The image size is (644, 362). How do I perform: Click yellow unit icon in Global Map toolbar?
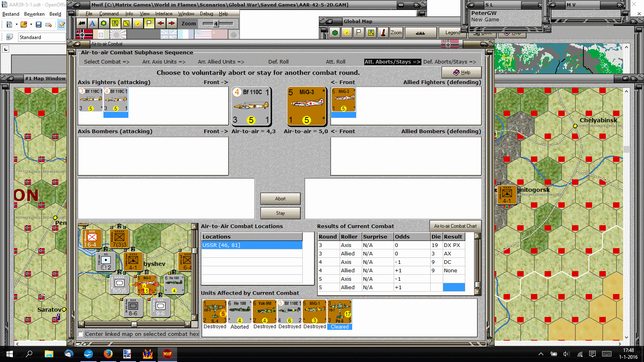point(371,33)
